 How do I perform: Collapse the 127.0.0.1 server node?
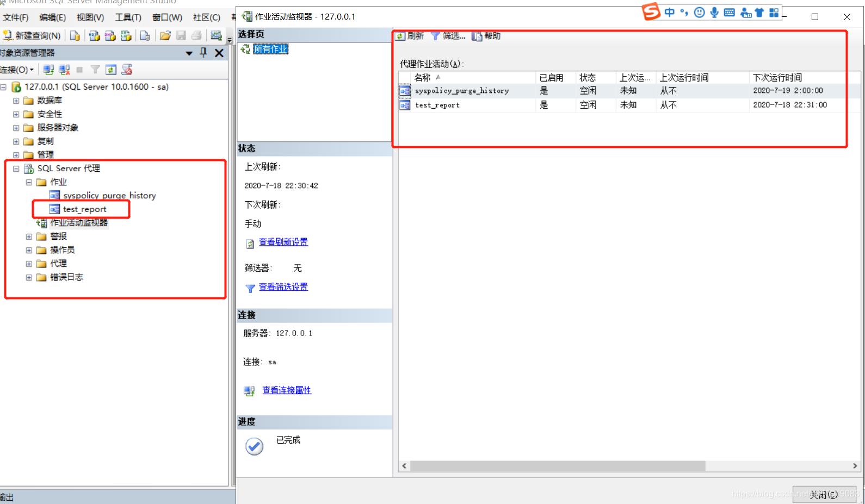point(3,87)
